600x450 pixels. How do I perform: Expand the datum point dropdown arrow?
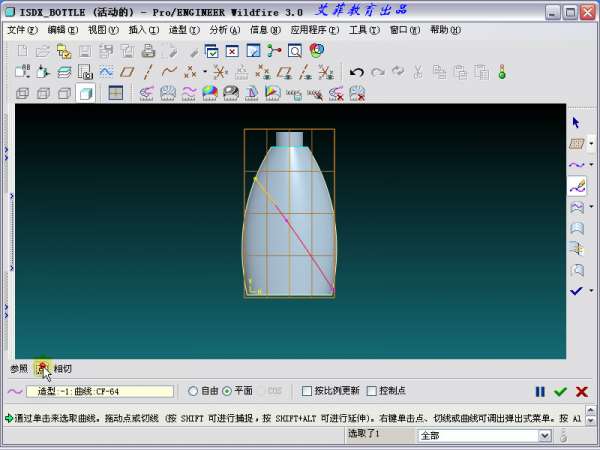[x=205, y=72]
